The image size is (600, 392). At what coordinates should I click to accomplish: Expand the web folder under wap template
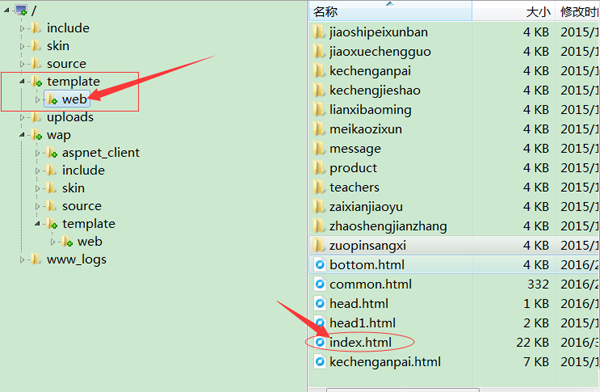pos(52,242)
